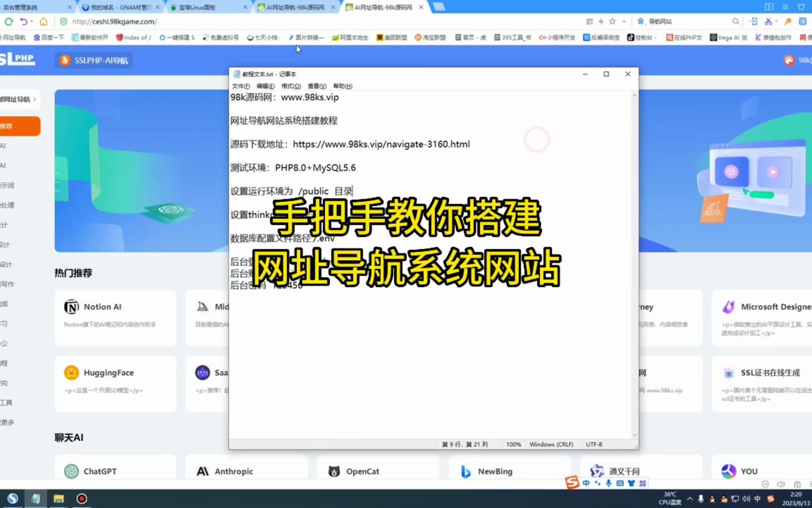
Task: Open the ChatGPT card
Action: pyautogui.click(x=115, y=467)
